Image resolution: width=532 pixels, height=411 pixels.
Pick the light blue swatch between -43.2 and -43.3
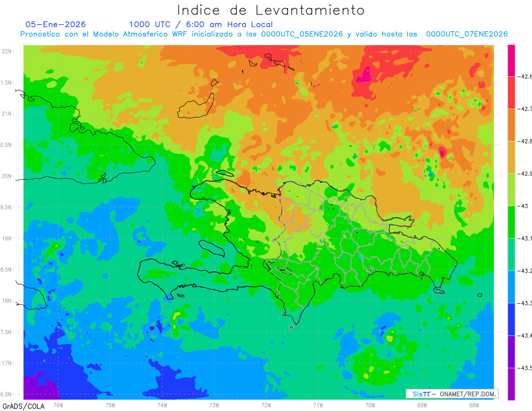click(511, 286)
